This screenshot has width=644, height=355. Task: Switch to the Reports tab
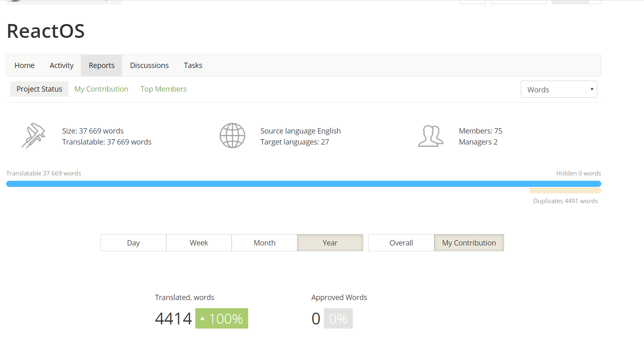[102, 66]
